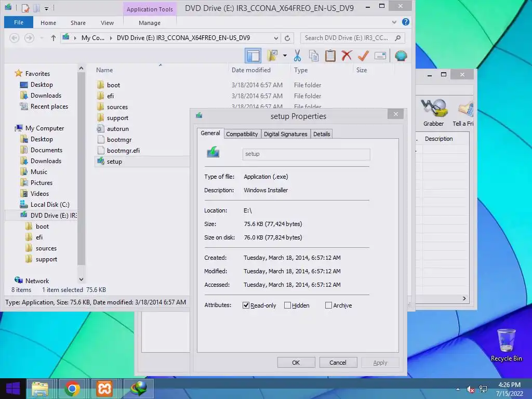Click Grabber icon in background window
532x399 pixels.
tap(434, 113)
